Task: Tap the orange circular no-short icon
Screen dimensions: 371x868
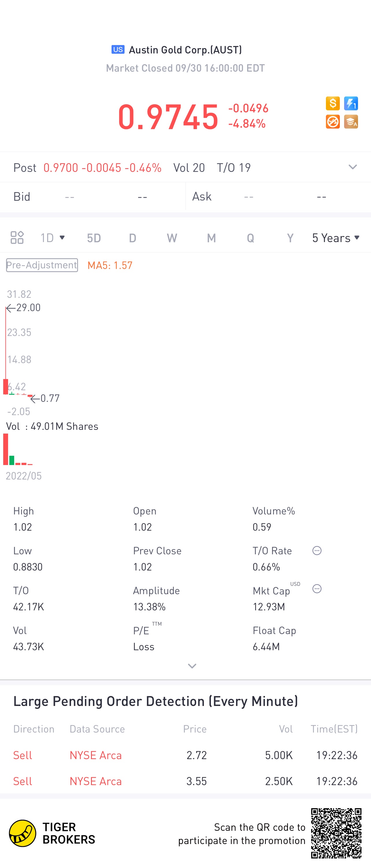Action: (x=333, y=122)
